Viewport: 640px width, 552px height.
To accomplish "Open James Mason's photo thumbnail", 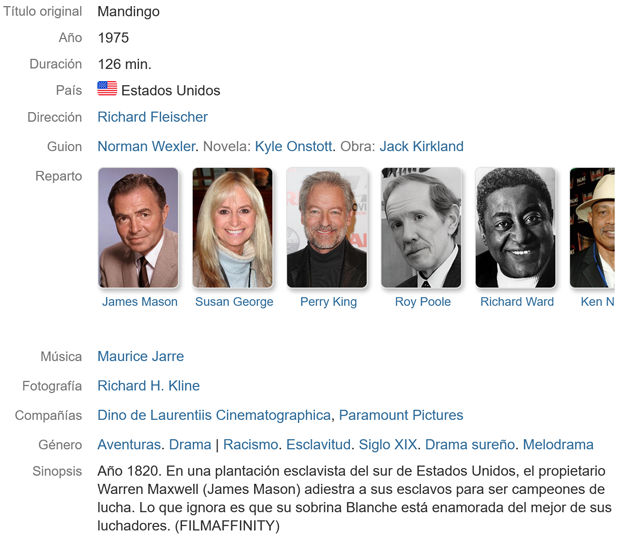I will (138, 228).
